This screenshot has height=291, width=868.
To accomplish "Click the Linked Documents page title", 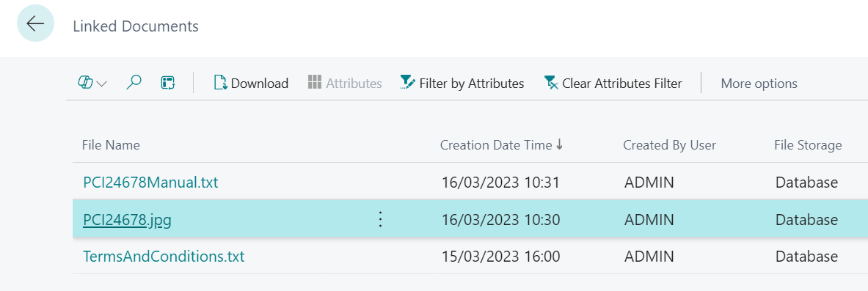I will [136, 26].
